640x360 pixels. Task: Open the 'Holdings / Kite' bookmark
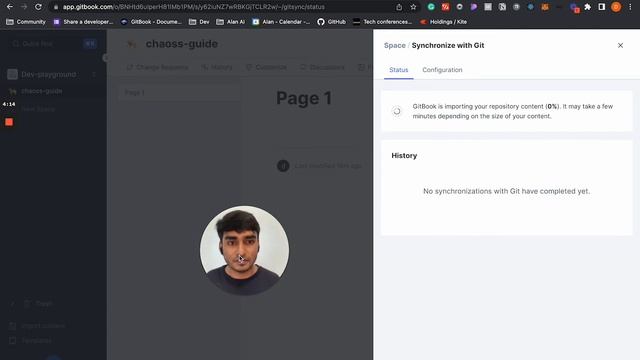(443, 22)
